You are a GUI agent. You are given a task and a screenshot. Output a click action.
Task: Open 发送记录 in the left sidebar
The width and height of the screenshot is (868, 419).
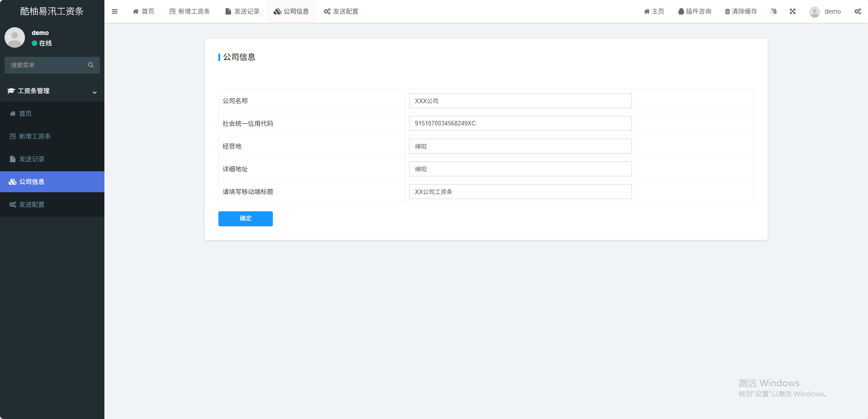pyautogui.click(x=32, y=159)
